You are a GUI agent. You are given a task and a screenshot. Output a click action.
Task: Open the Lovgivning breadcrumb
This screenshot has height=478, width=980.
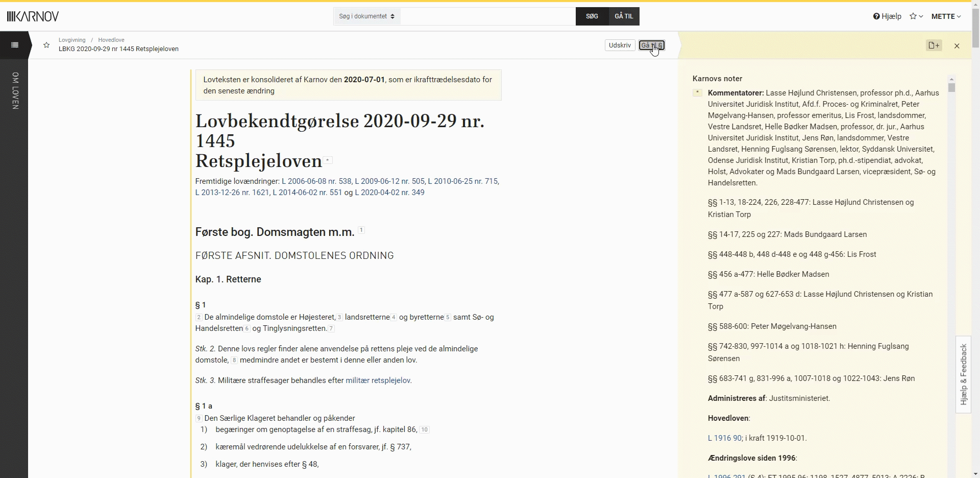[72, 40]
